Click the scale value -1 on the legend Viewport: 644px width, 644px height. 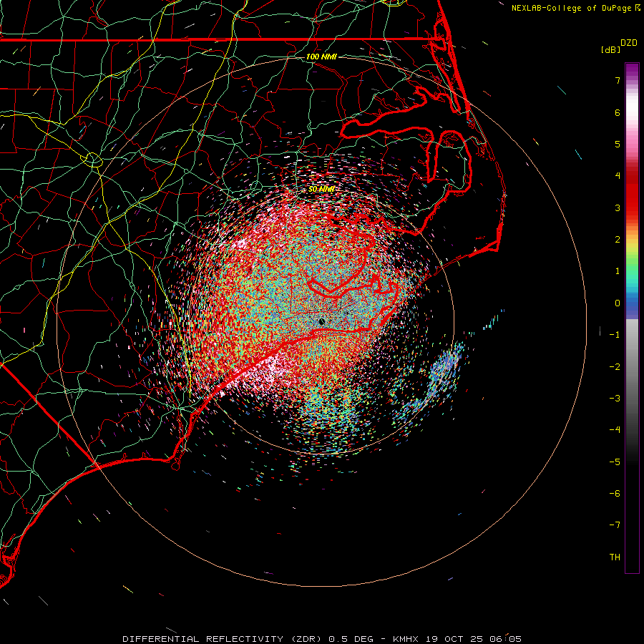coord(615,335)
